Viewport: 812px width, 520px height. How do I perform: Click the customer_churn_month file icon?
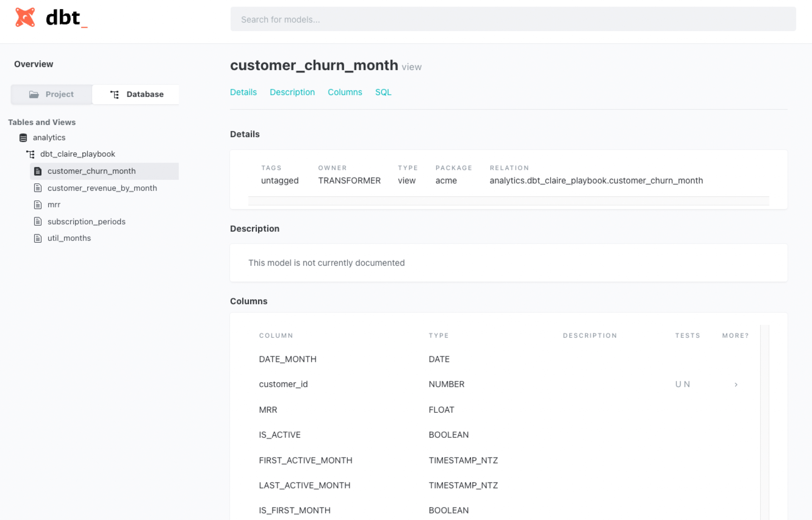pos(38,171)
